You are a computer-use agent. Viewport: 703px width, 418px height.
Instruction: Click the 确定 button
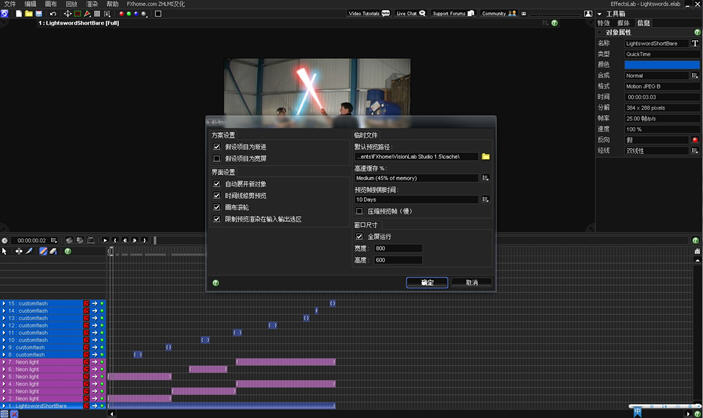click(x=427, y=283)
